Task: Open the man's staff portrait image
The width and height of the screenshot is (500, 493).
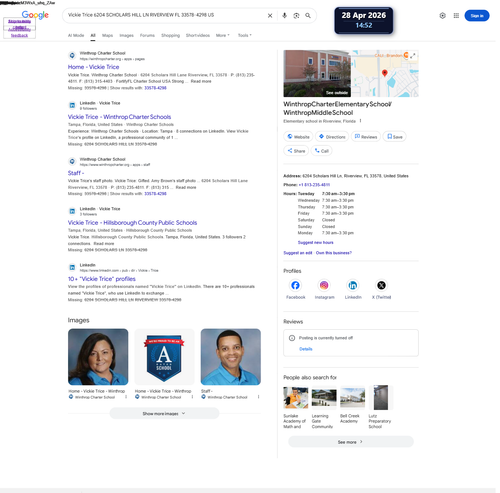Action: 231,357
